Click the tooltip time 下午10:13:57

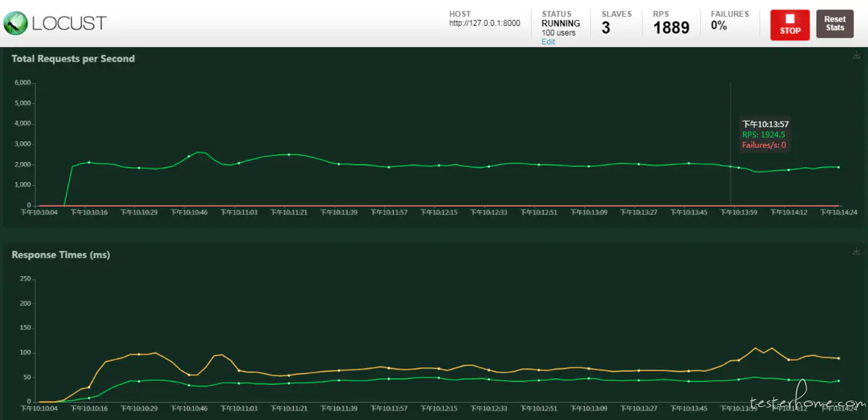point(765,124)
